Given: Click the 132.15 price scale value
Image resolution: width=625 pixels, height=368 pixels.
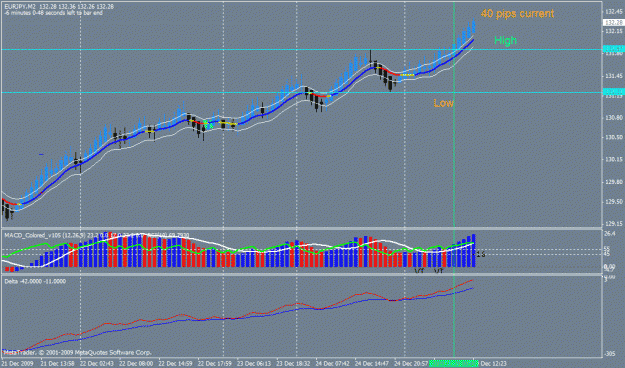Looking at the screenshot, I should click(x=613, y=31).
